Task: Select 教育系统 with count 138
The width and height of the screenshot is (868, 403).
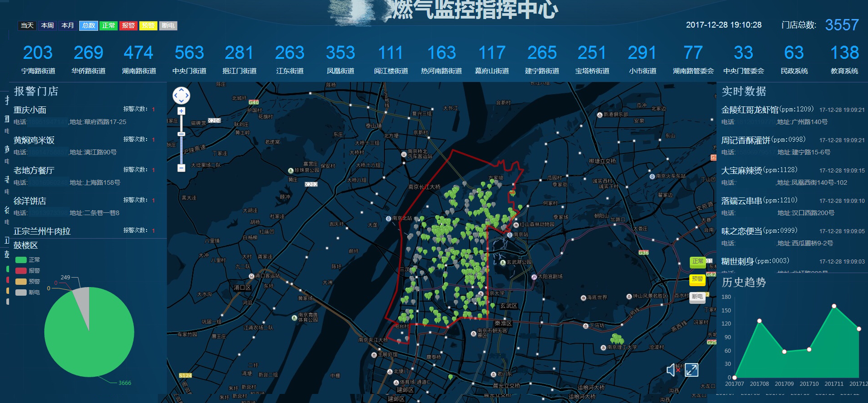Action: coord(844,59)
